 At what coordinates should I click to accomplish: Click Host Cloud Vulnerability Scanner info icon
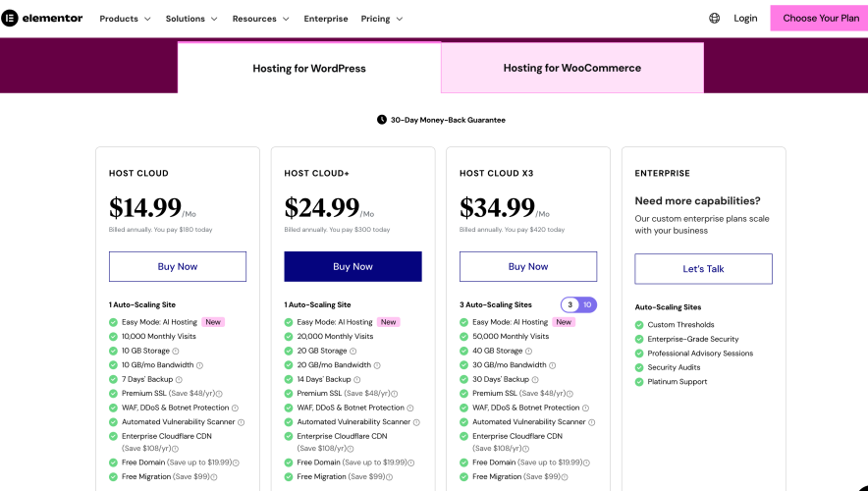click(242, 422)
